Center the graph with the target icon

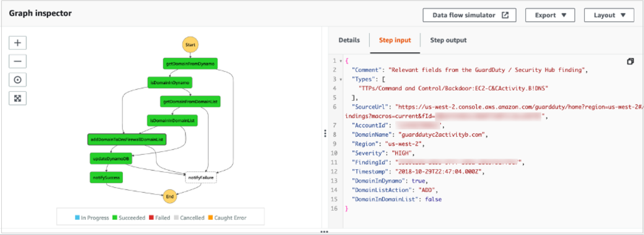(x=18, y=80)
